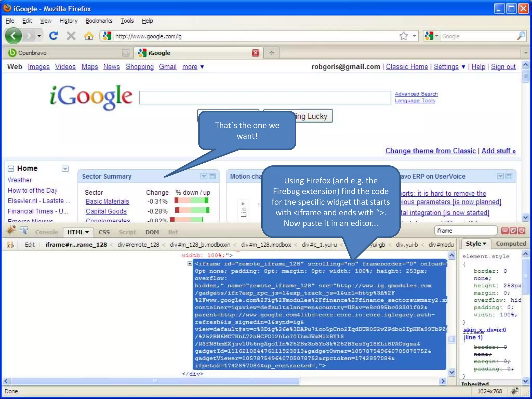Maximize the Sector Summary gadget
This screenshot has height=399, width=532.
point(212,176)
